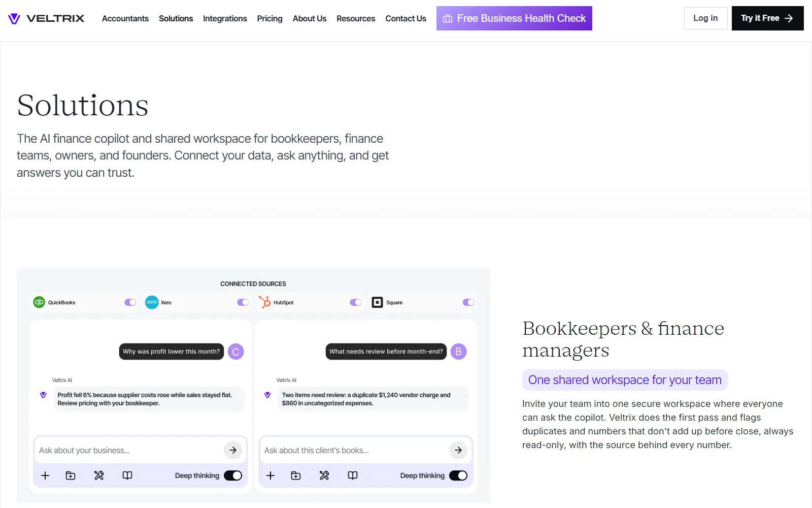Go to Contact Us

click(405, 19)
